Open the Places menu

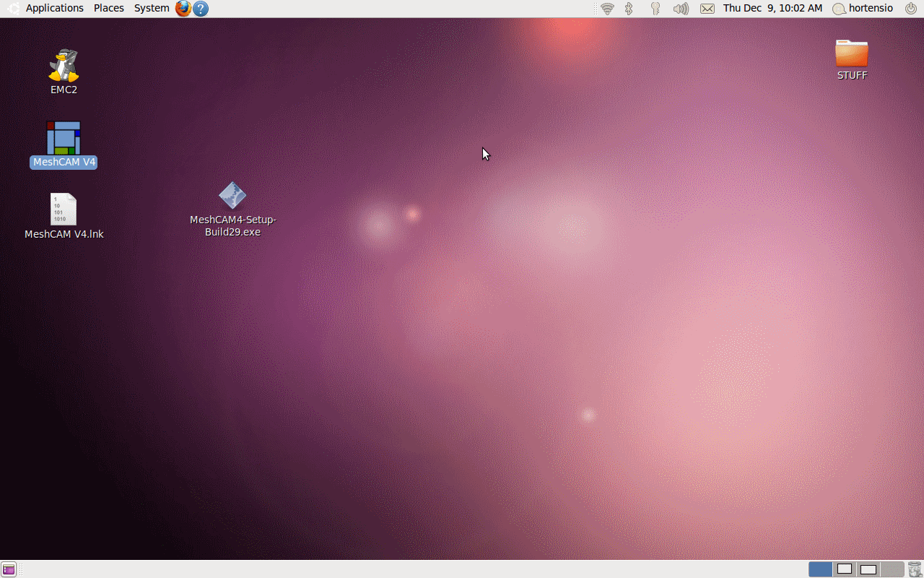109,9
